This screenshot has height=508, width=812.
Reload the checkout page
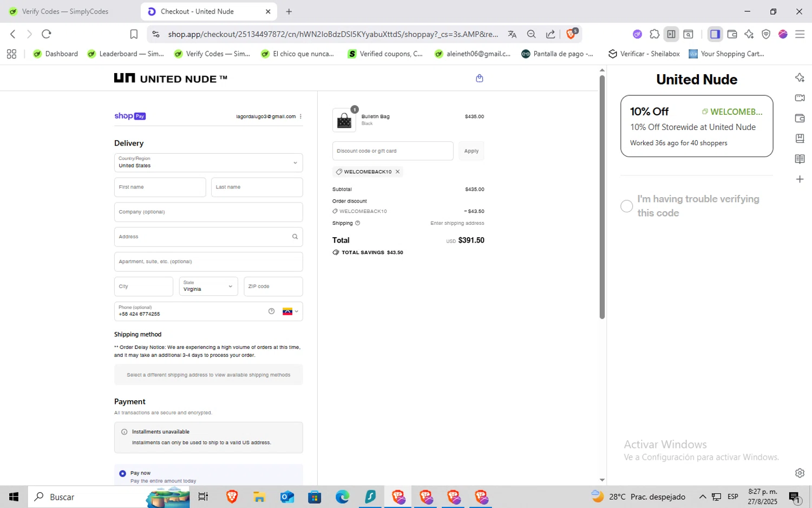(x=47, y=34)
